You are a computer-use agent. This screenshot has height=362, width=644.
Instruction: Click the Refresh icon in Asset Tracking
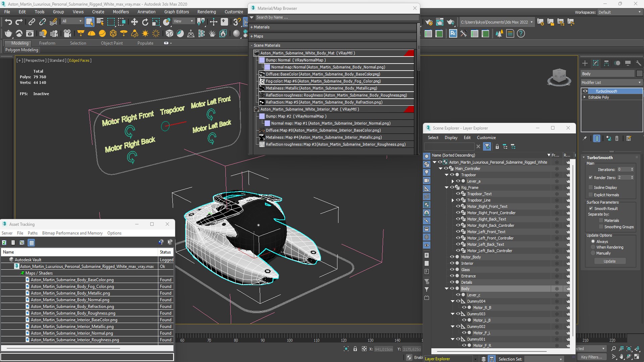coord(4,243)
